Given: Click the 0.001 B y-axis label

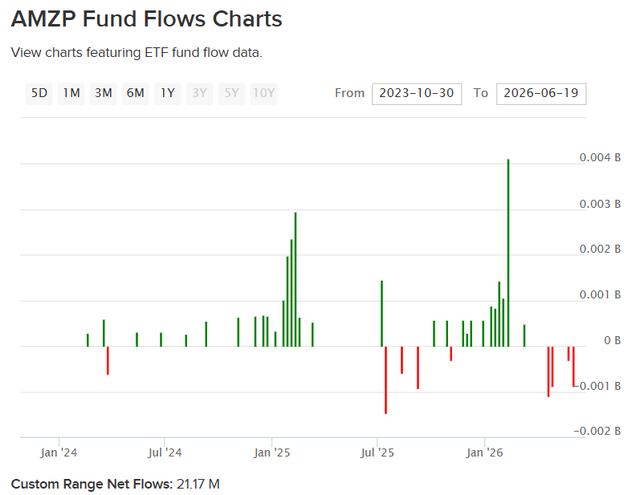Looking at the screenshot, I should tap(600, 295).
